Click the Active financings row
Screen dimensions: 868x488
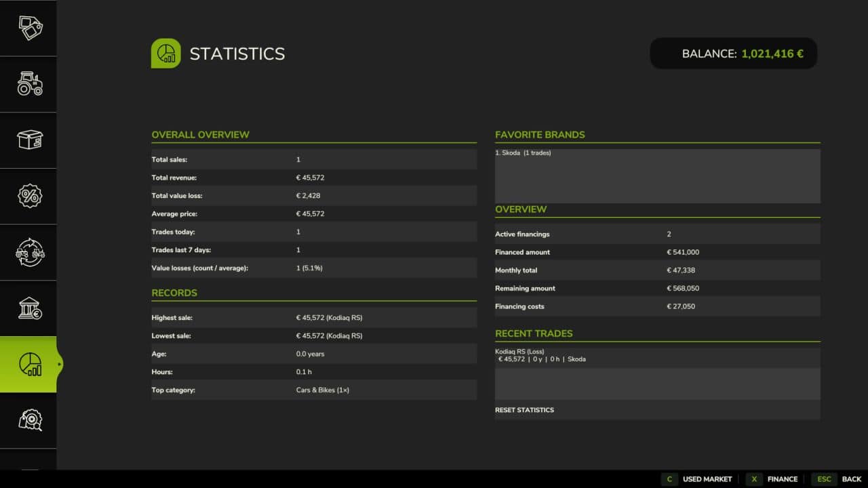point(657,235)
